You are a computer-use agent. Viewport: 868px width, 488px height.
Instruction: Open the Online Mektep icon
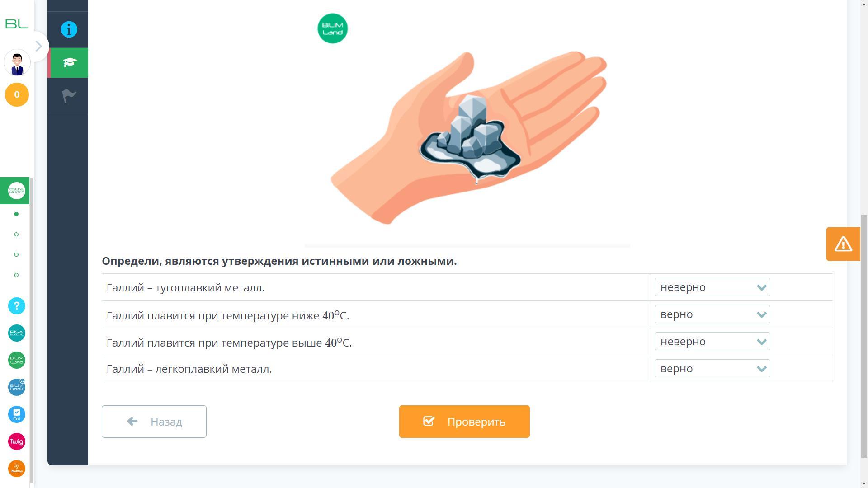tap(17, 191)
